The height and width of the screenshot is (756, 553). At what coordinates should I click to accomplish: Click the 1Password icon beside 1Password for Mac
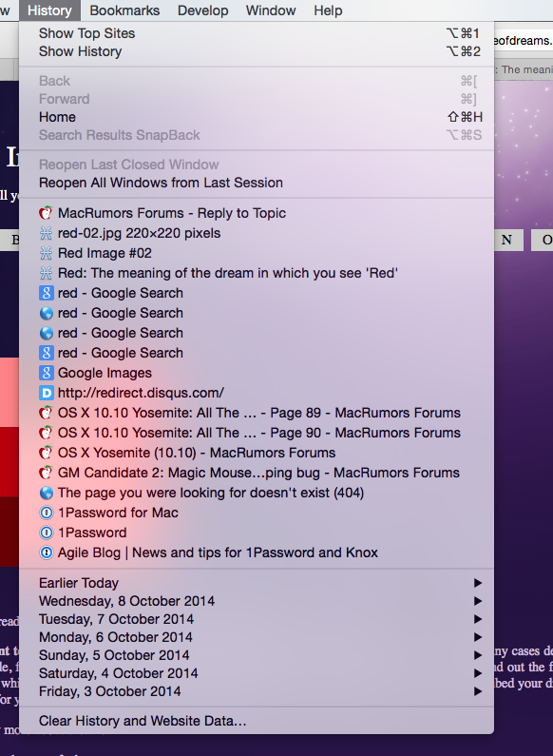(x=46, y=513)
